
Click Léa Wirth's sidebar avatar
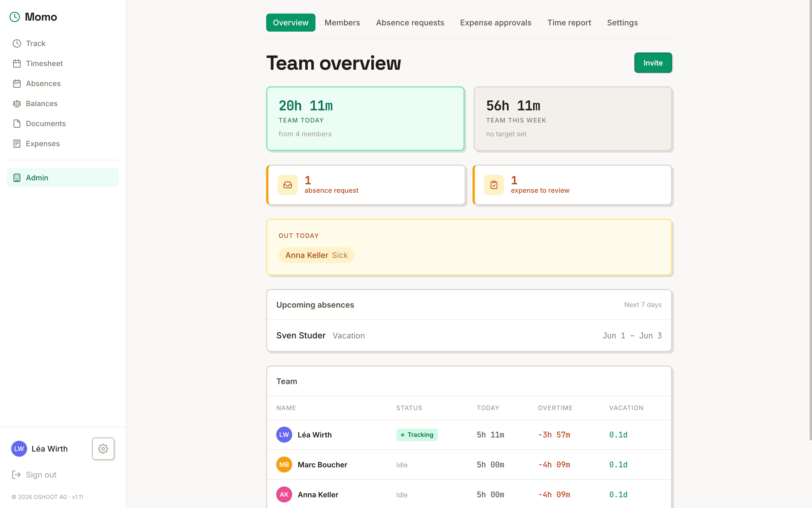point(19,448)
